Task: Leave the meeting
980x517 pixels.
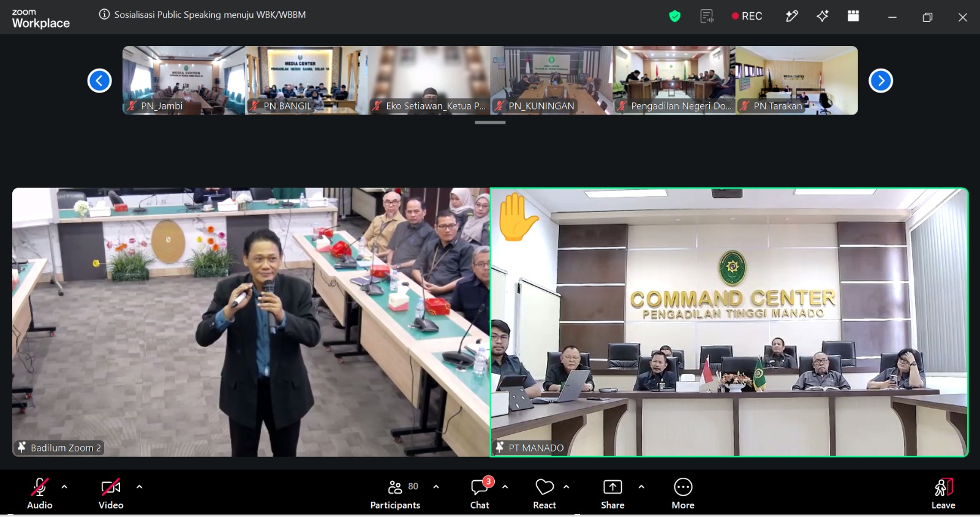Action: [x=943, y=494]
